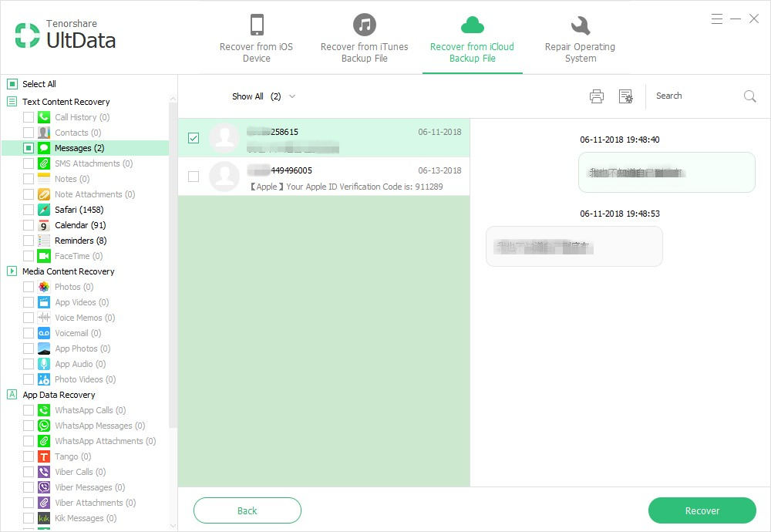The width and height of the screenshot is (771, 532).
Task: Click the contact avatar for 258615
Action: pos(224,138)
